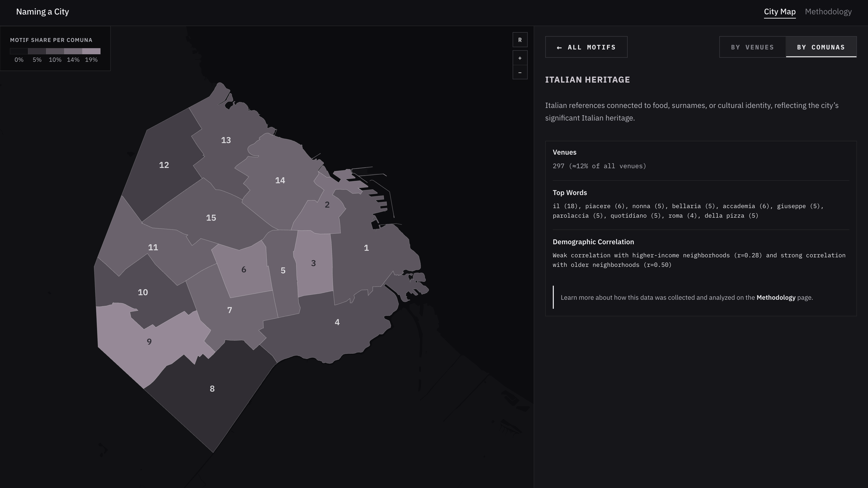Click the Venues section label
The image size is (868, 488).
pos(564,152)
